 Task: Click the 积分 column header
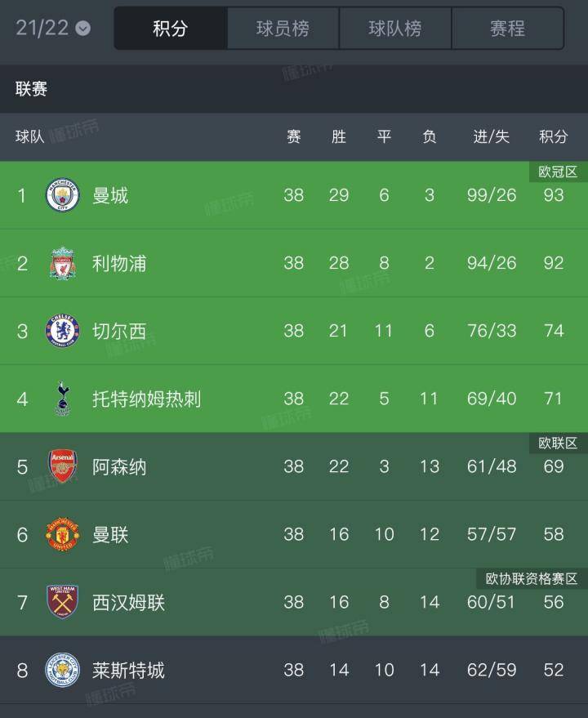point(553,136)
